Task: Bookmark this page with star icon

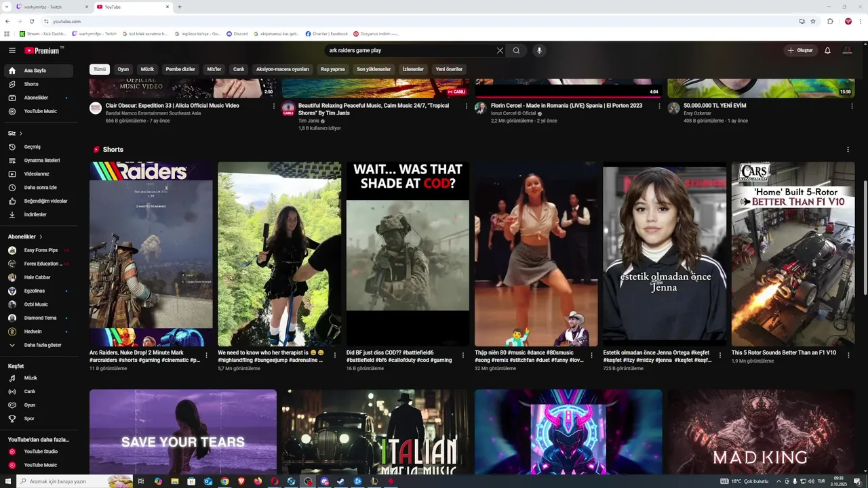Action: coord(812,21)
